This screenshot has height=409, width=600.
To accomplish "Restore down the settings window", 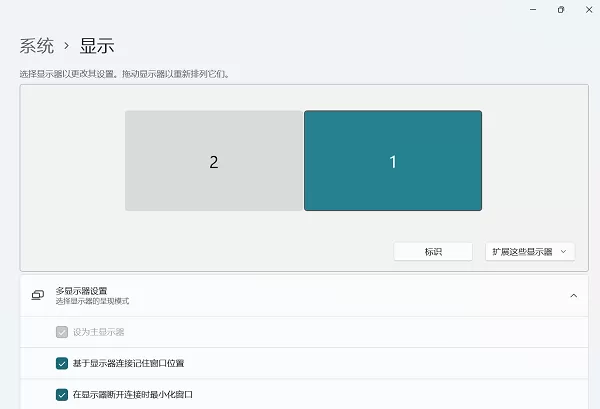I will coord(561,10).
